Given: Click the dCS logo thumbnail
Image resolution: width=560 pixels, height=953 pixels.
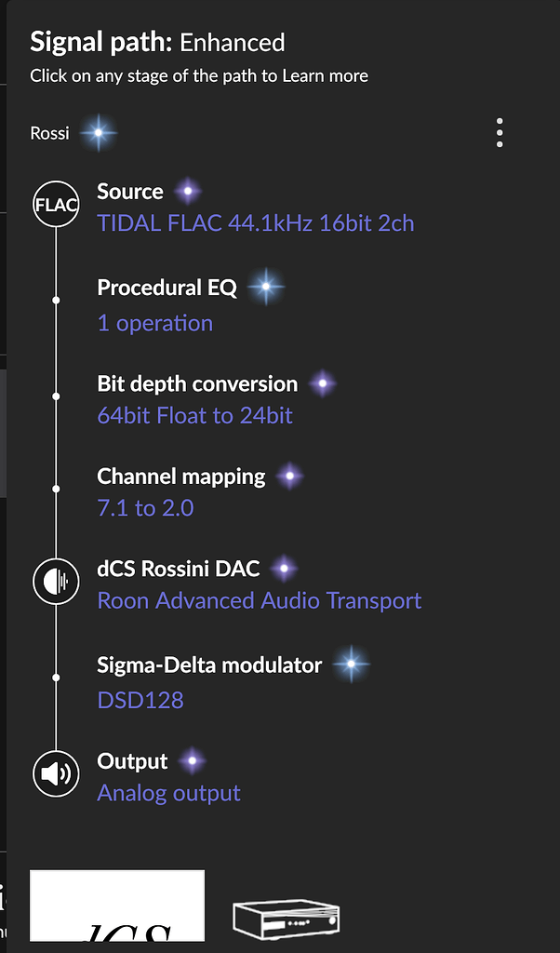Looking at the screenshot, I should pyautogui.click(x=115, y=907).
